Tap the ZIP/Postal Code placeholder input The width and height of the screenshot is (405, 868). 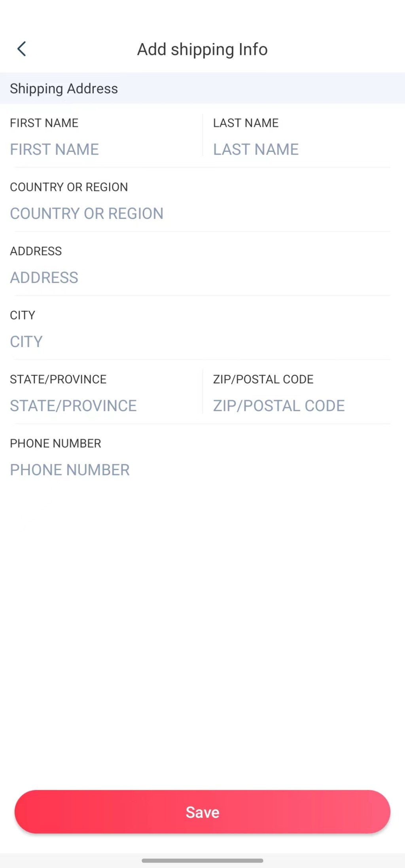(x=279, y=406)
